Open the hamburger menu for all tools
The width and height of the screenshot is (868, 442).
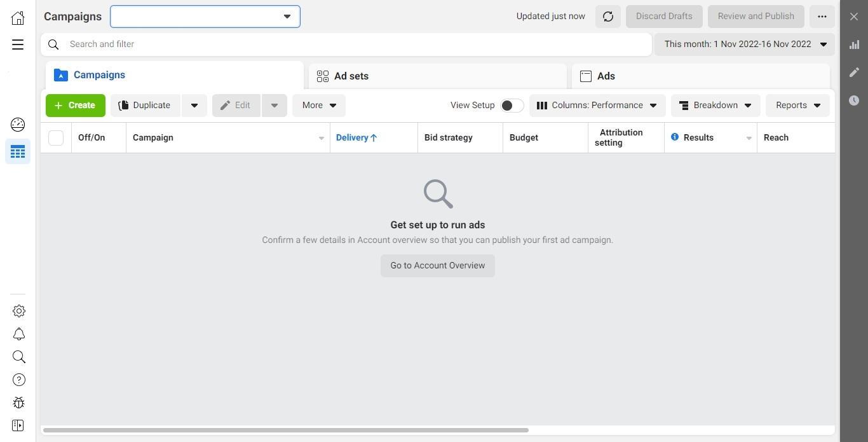pyautogui.click(x=18, y=45)
